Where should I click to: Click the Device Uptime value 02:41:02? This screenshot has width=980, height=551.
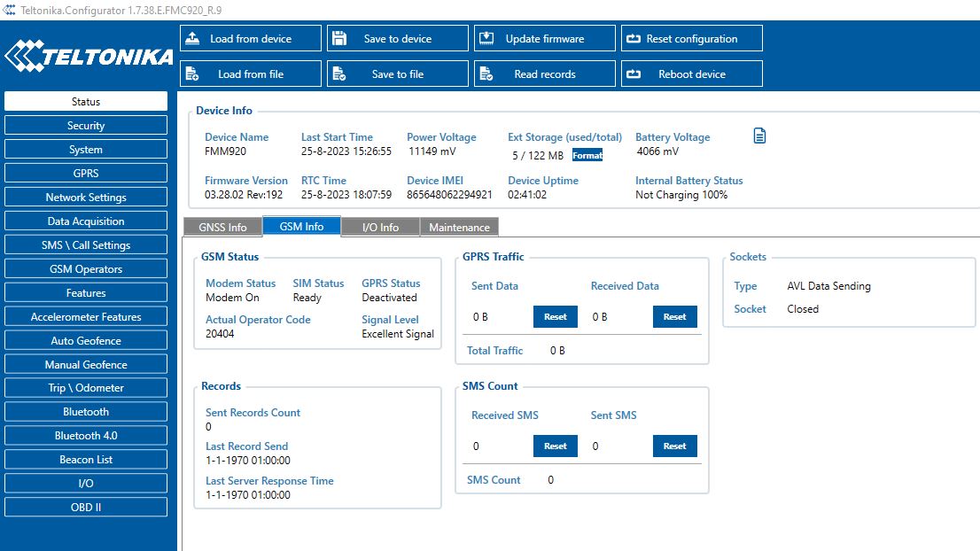click(x=527, y=195)
